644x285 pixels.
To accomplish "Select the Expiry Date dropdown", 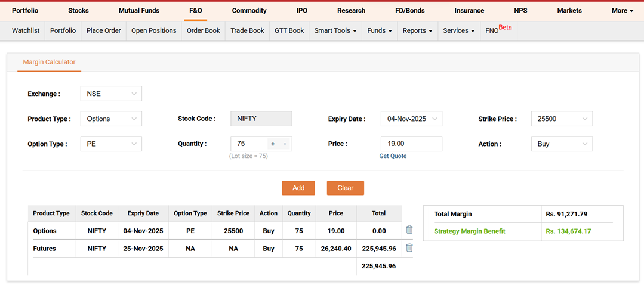I will tap(411, 119).
